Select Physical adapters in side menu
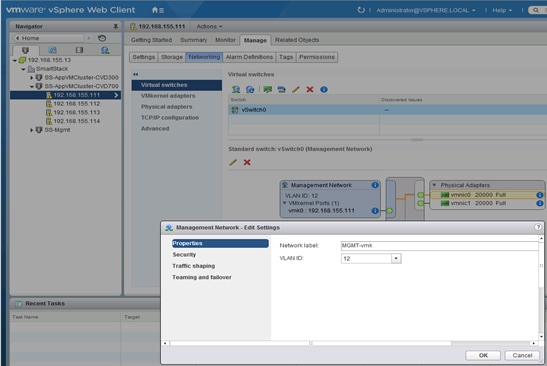547x366 pixels. tap(177, 106)
